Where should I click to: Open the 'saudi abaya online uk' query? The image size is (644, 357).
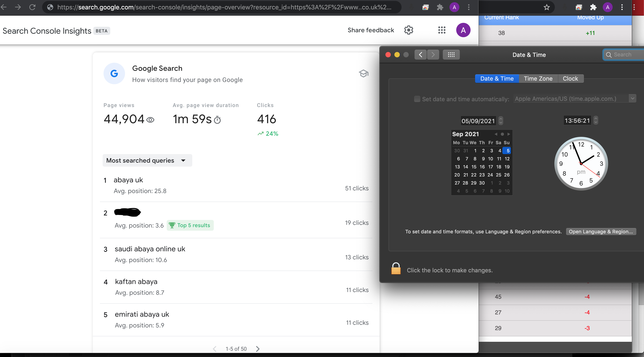(236, 254)
